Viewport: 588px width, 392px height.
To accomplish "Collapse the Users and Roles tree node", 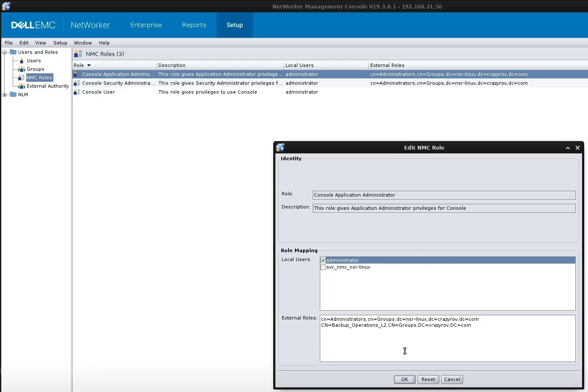I will click(5, 52).
